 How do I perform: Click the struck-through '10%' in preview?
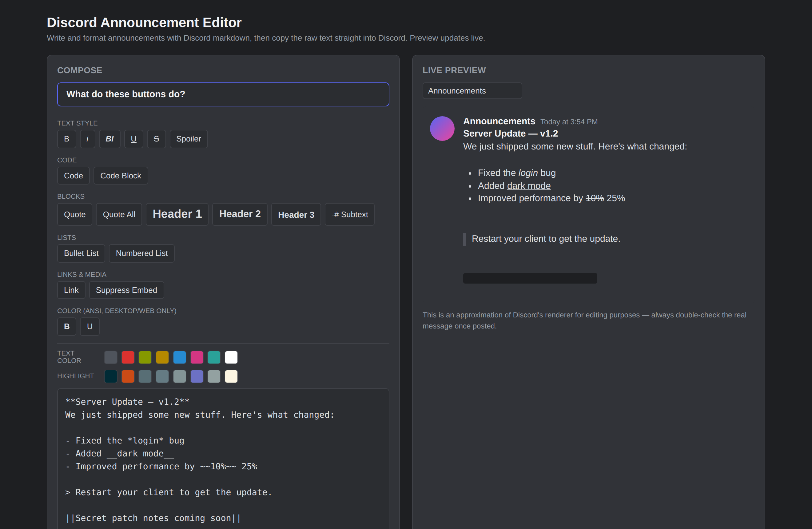coord(594,198)
